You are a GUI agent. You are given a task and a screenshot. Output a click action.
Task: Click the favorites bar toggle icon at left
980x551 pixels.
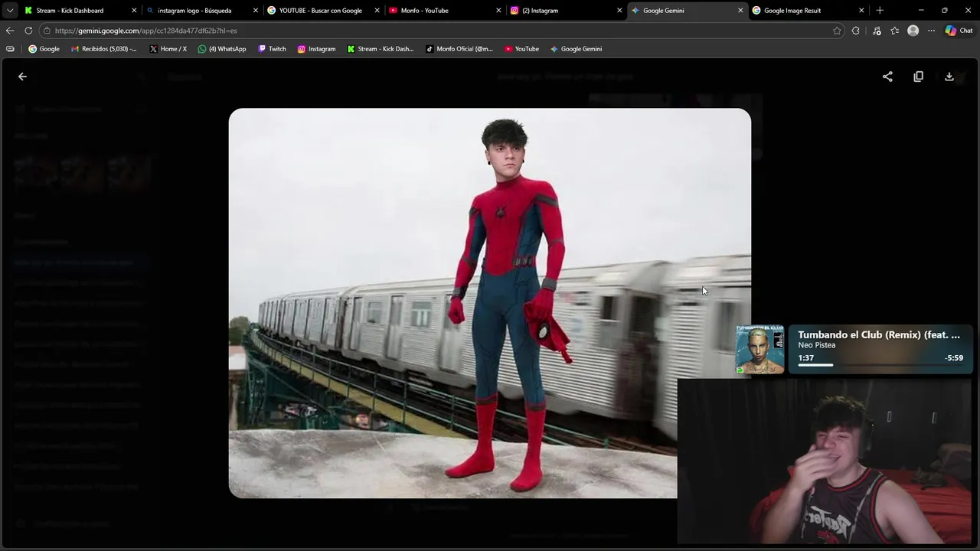pos(10,49)
